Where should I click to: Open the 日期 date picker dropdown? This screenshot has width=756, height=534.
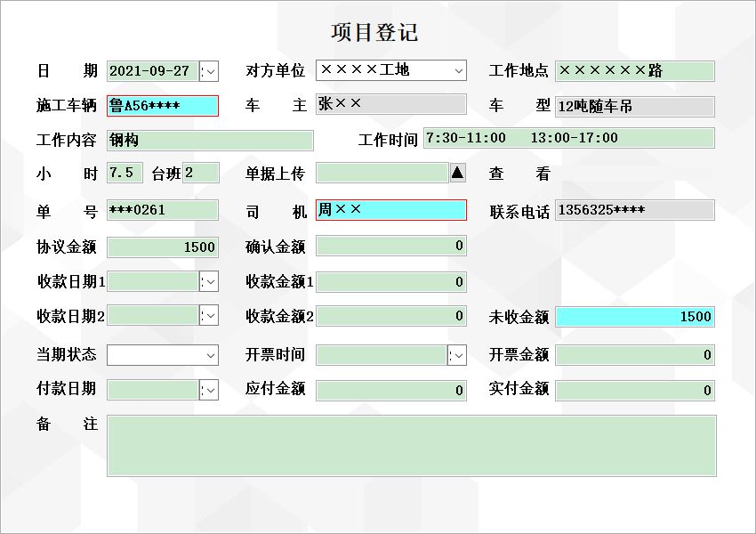(x=209, y=71)
